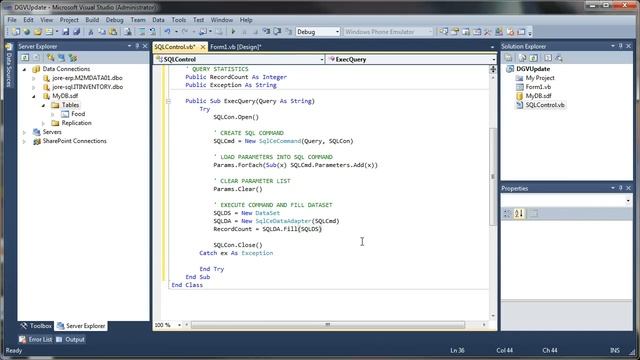Click Connect to Database icon in Server Explorer

[51, 58]
